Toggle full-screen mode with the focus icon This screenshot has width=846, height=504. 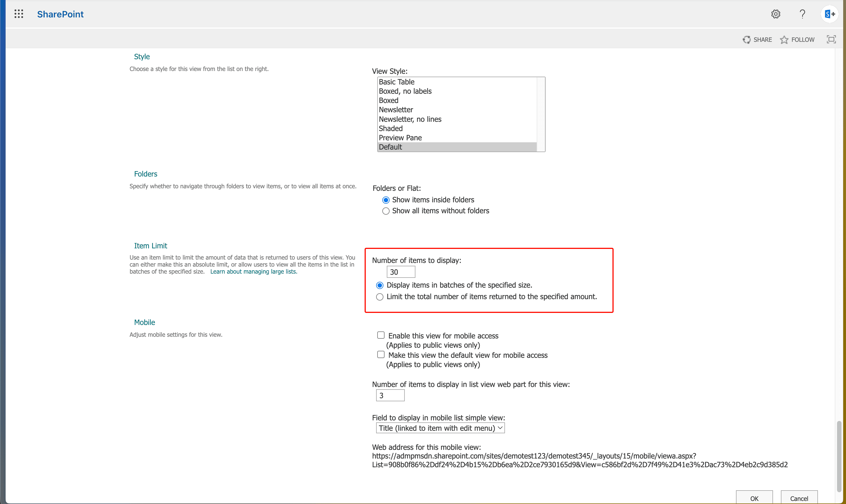[831, 39]
